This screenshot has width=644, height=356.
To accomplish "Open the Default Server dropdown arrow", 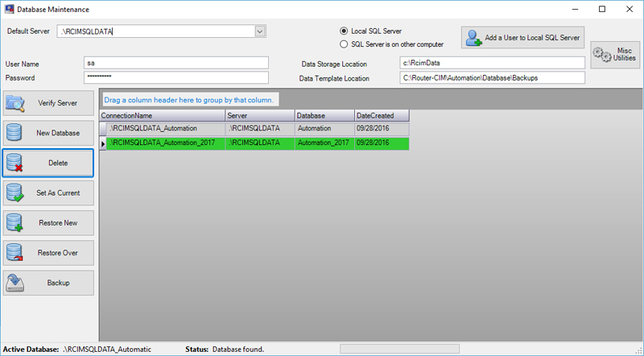I will point(260,31).
